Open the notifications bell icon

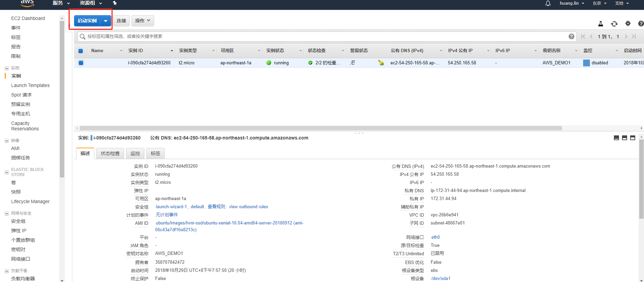pyautogui.click(x=548, y=3)
